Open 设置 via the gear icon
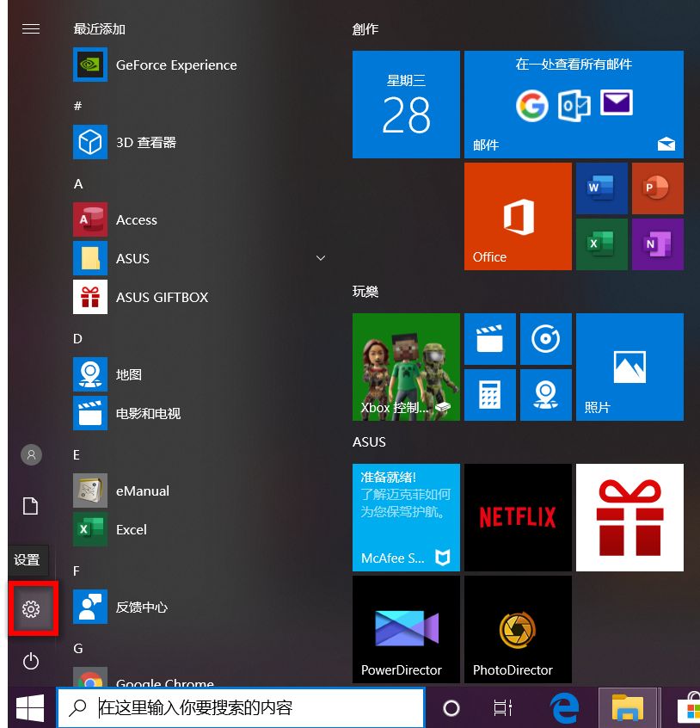Image resolution: width=700 pixels, height=728 pixels. click(31, 608)
